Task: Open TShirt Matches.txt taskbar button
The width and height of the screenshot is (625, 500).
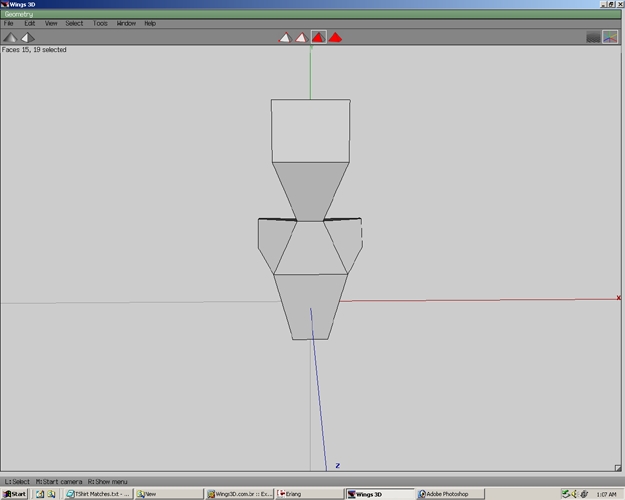Action: (x=98, y=494)
